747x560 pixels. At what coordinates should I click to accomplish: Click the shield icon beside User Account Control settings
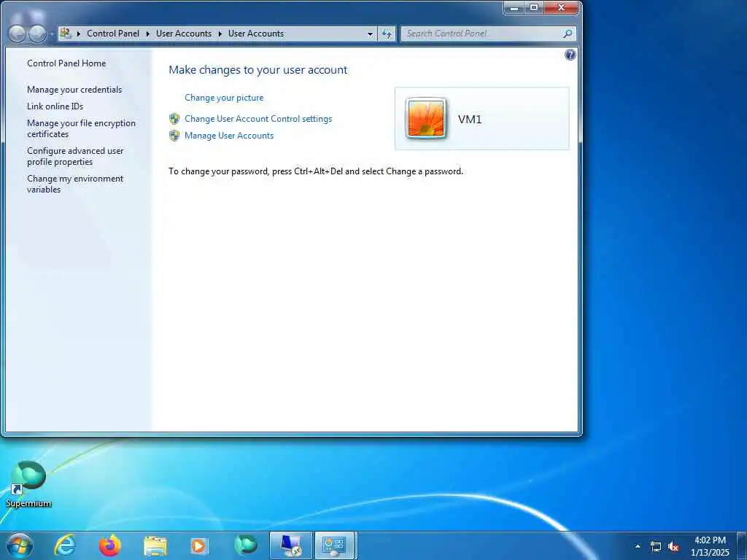tap(174, 119)
